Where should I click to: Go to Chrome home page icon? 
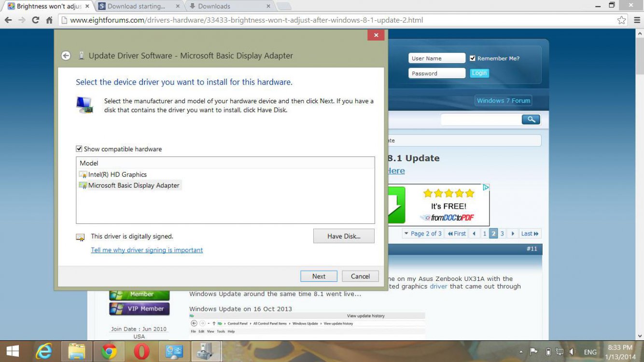point(49,20)
